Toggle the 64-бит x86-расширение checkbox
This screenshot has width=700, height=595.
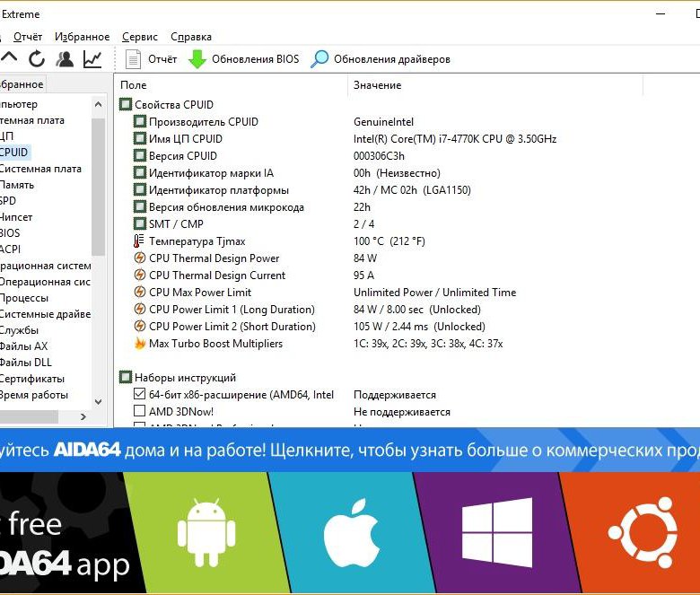pos(139,395)
